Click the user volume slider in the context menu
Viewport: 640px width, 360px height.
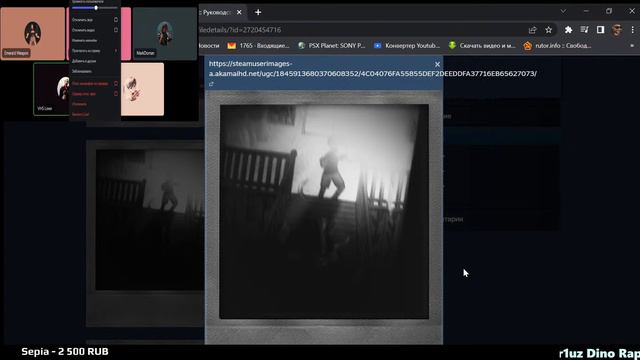[95, 8]
